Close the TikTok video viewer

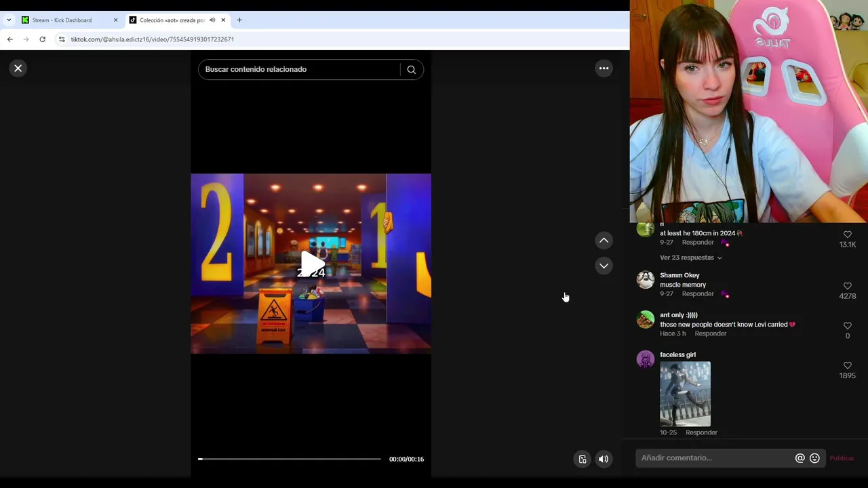tap(18, 68)
